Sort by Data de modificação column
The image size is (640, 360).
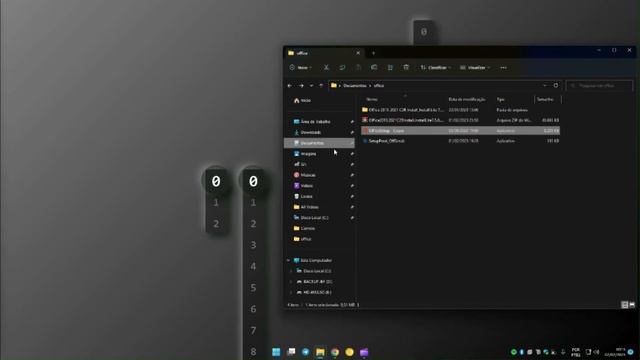coord(467,99)
